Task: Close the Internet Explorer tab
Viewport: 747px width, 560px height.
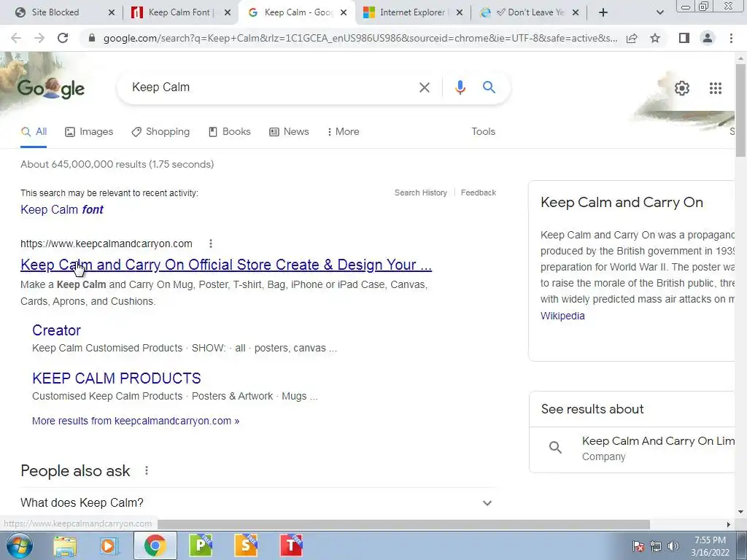Action: point(460,12)
